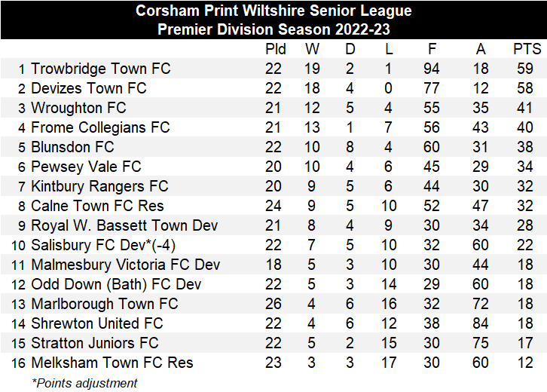The height and width of the screenshot is (392, 547).
Task: Select the Devizes Town FC row
Action: (x=273, y=88)
